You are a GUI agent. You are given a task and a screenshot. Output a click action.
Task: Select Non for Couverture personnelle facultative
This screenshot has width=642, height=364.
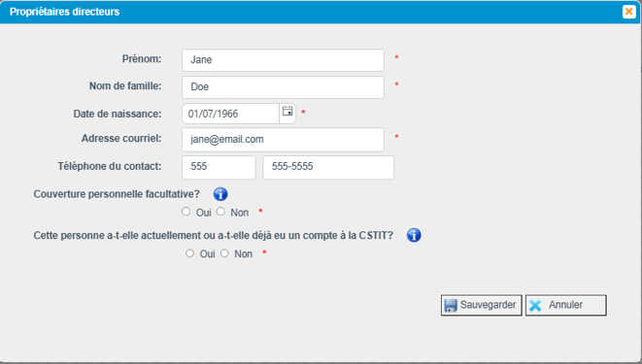[x=220, y=212]
